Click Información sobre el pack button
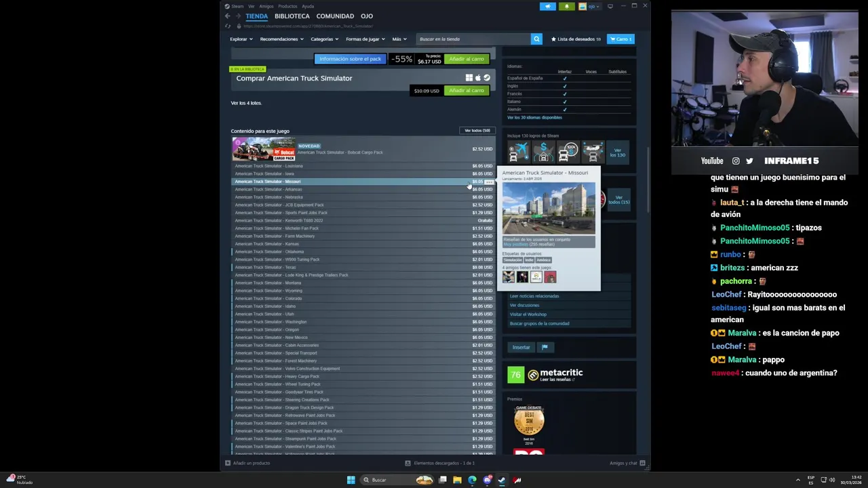Viewport: 868px width, 488px height. [x=350, y=59]
